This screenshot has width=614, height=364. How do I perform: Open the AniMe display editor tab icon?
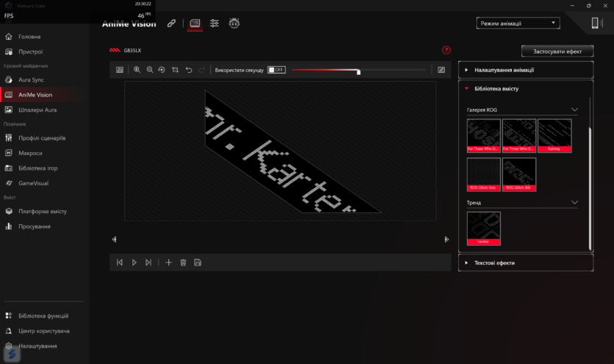click(195, 24)
